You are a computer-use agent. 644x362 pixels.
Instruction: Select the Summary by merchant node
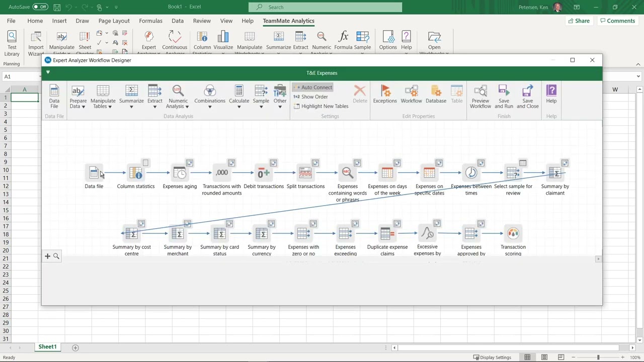click(x=178, y=234)
